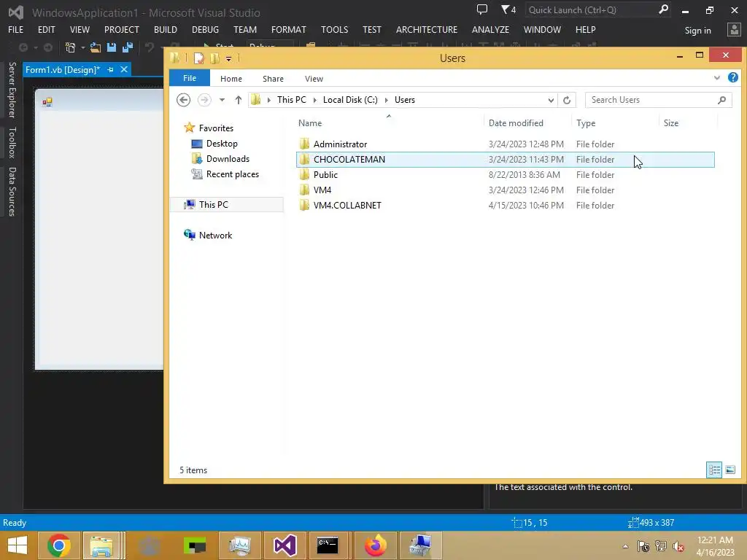Image resolution: width=747 pixels, height=560 pixels.
Task: Go up one folder level with the up arrow
Action: [239, 100]
